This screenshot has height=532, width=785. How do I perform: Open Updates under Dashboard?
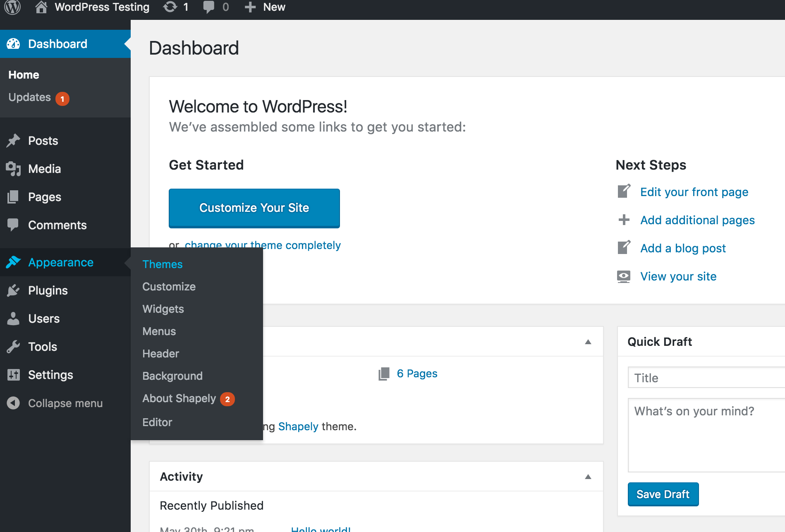(x=29, y=97)
